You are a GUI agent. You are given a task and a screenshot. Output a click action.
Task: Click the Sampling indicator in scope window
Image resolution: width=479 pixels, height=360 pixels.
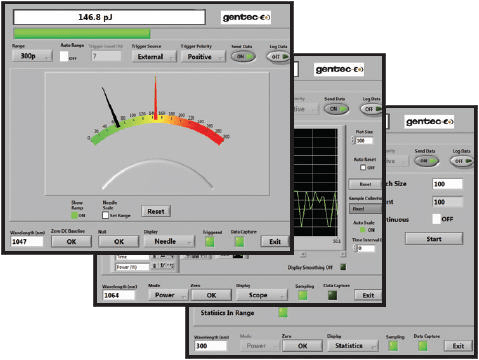[303, 295]
